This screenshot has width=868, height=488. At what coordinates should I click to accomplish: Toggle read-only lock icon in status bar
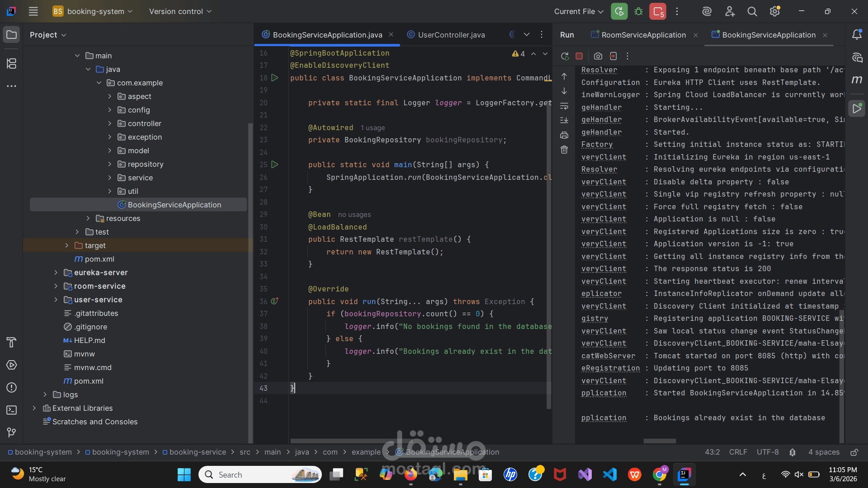click(x=854, y=452)
